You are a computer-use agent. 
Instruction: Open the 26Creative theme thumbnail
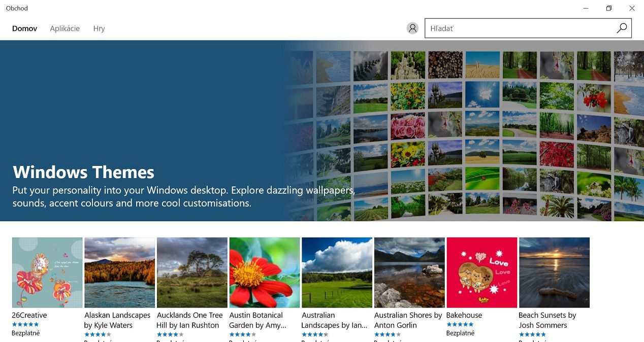[47, 272]
